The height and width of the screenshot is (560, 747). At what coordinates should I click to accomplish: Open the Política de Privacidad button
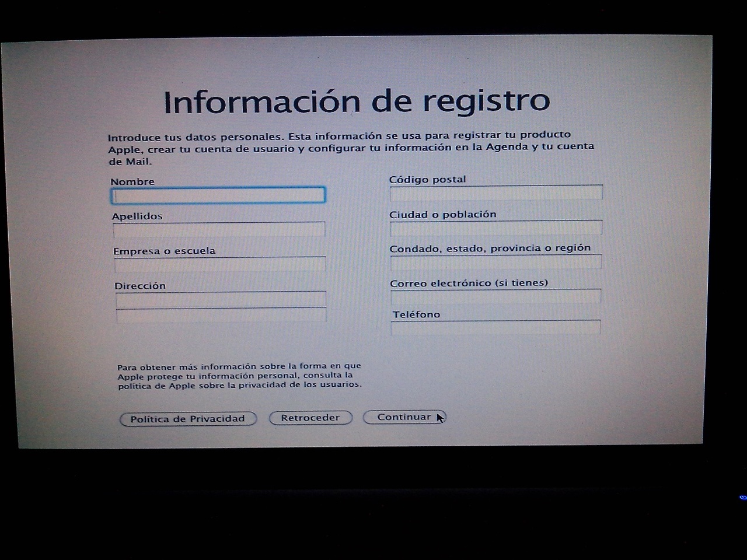tap(187, 419)
